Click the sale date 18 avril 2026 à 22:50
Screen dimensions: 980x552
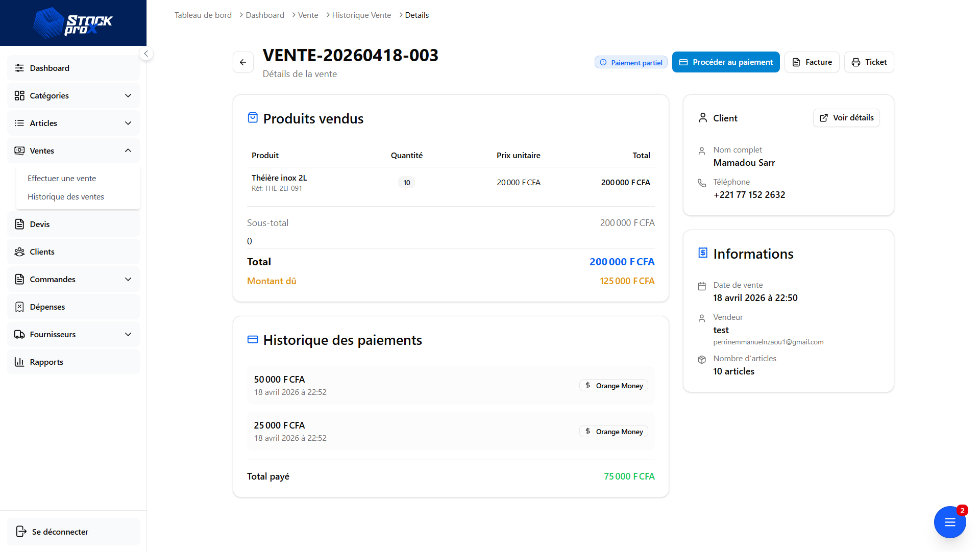[755, 298]
